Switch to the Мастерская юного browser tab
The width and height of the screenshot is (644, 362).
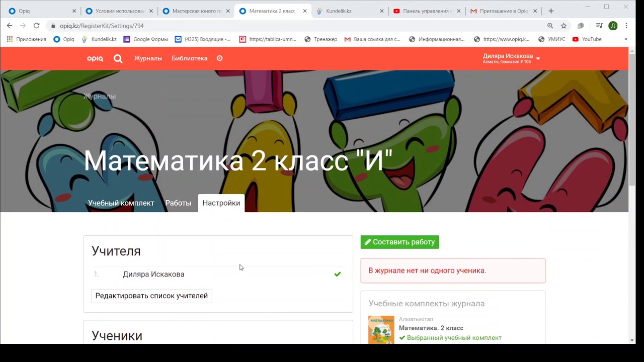(x=196, y=11)
